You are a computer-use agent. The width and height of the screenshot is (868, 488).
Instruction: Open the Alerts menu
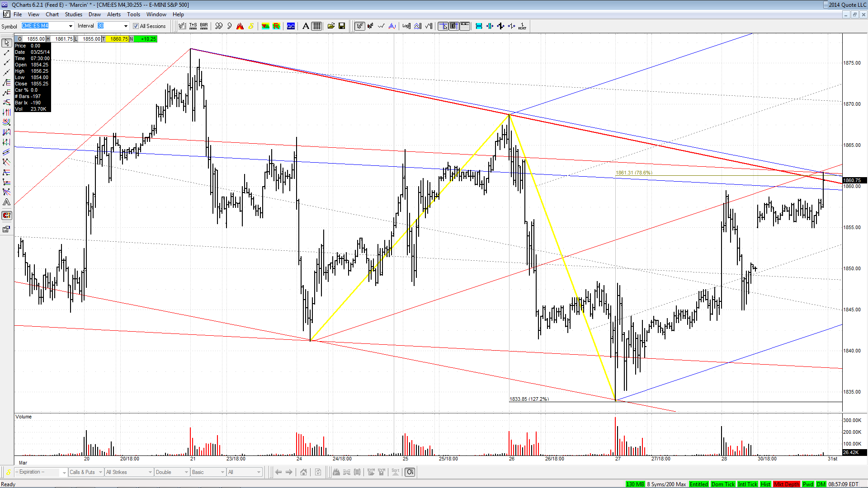click(113, 14)
